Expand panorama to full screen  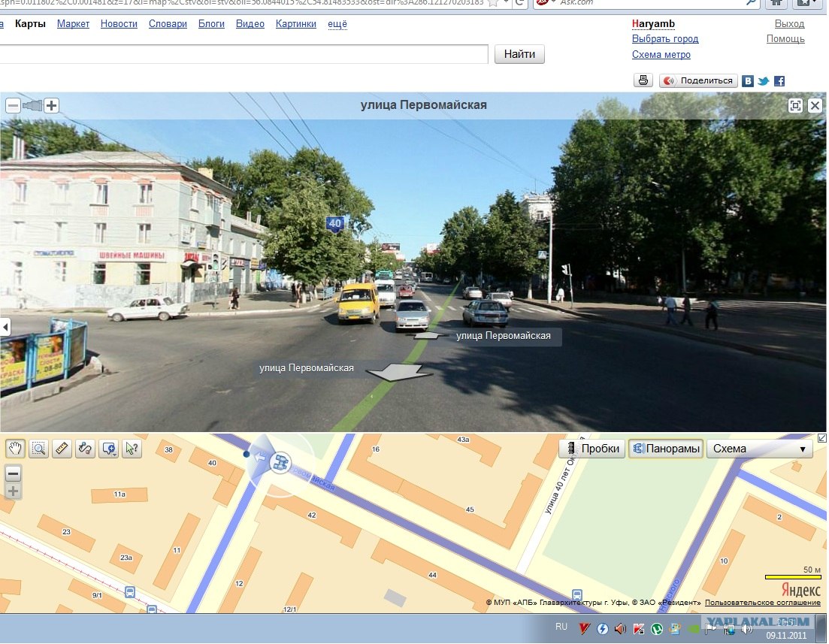[x=795, y=106]
